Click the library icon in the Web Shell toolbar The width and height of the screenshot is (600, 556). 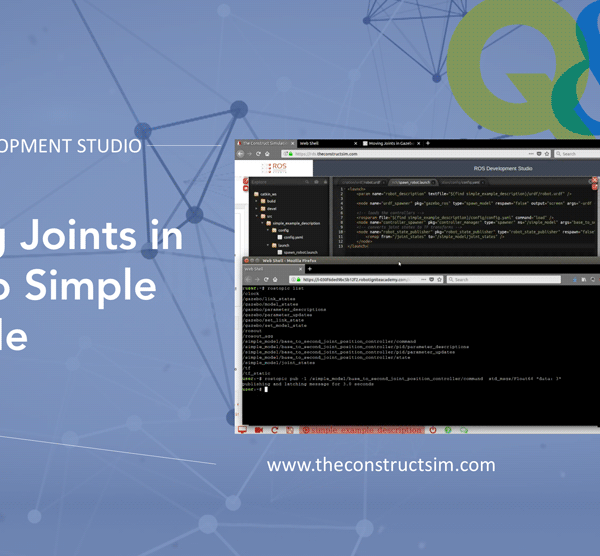click(x=584, y=280)
